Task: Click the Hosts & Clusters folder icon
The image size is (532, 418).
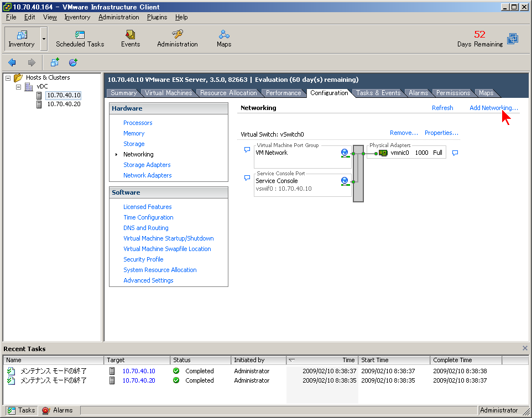Action: (x=18, y=78)
